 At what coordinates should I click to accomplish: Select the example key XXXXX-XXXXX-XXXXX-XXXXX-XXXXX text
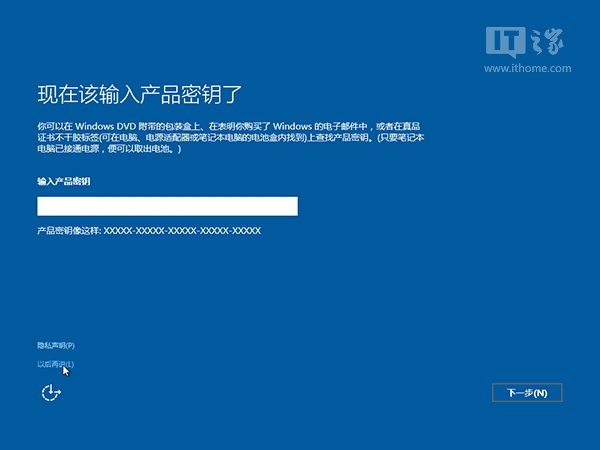tap(182, 231)
